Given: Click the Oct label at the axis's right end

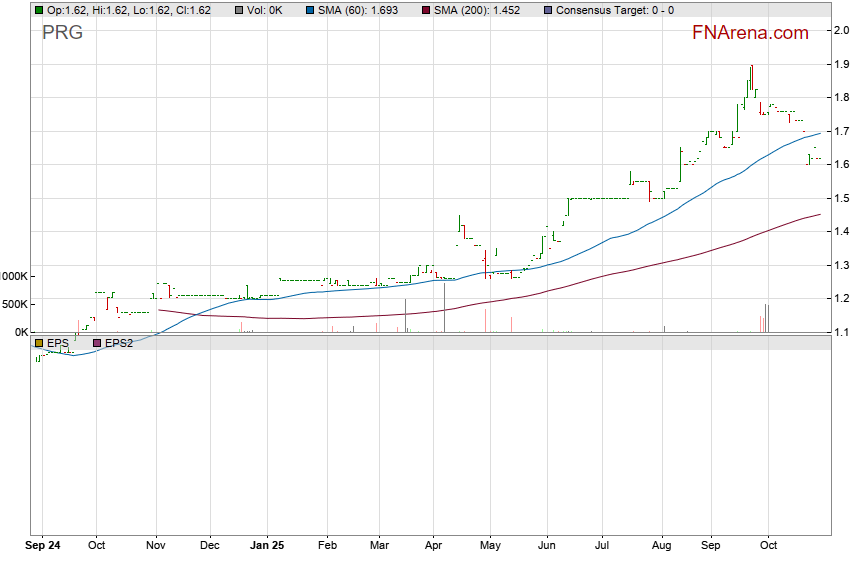Looking at the screenshot, I should coord(768,547).
